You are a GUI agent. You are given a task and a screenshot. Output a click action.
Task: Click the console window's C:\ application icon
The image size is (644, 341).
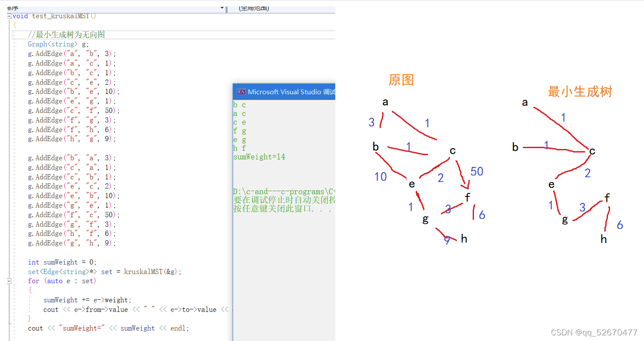coord(242,92)
